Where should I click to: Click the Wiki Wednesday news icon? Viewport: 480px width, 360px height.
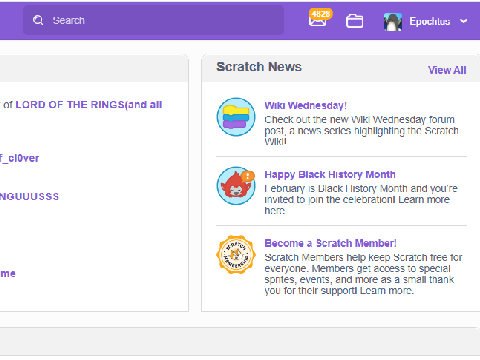coord(236,117)
